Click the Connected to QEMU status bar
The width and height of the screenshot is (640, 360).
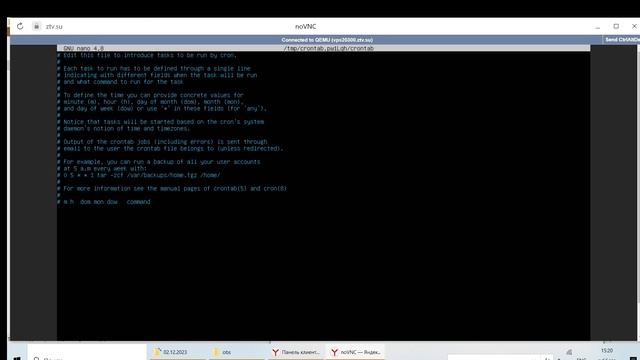point(327,40)
